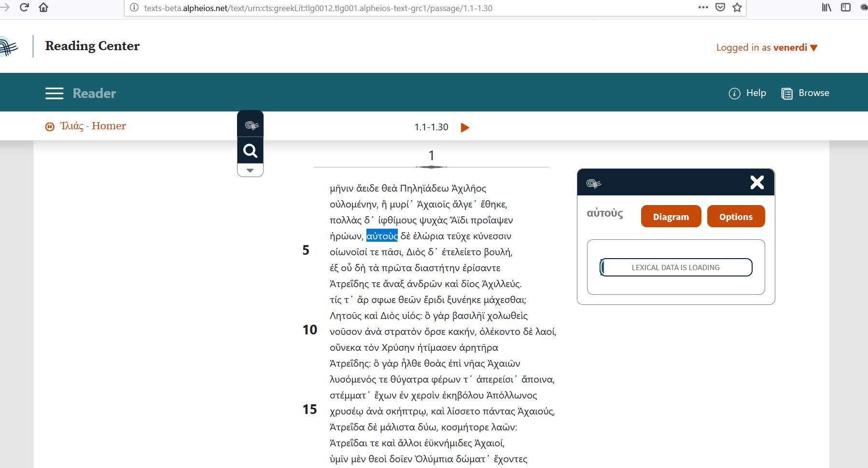This screenshot has height=468, width=868.
Task: Click the word Χρύσην in line eleven
Action: [x=398, y=347]
